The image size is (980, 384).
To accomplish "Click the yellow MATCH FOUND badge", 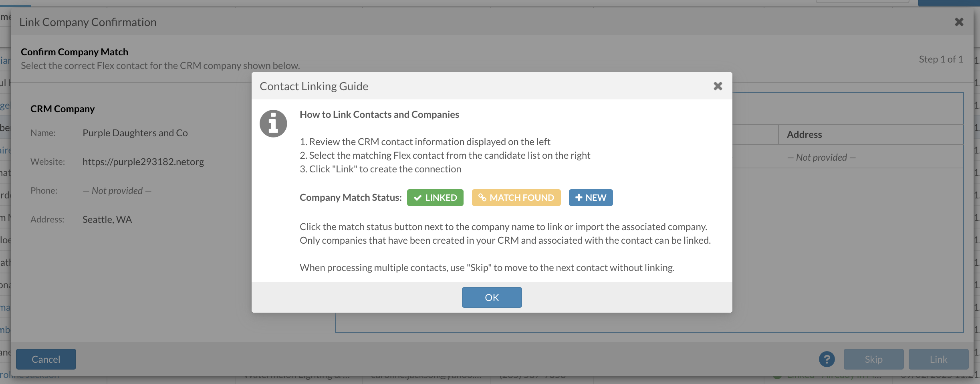I will click(516, 198).
